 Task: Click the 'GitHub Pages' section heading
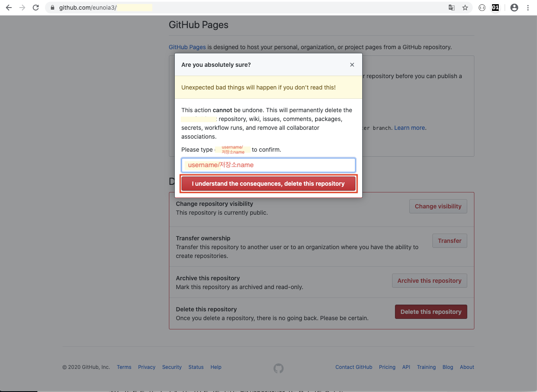198,25
